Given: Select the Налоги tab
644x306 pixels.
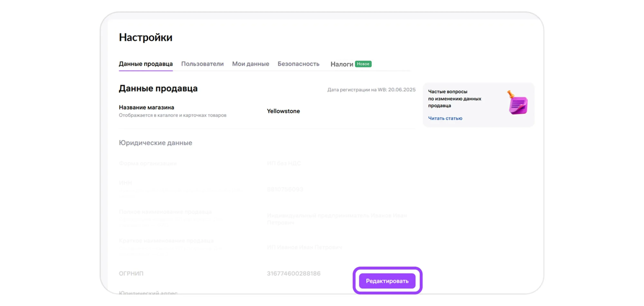Looking at the screenshot, I should (341, 64).
